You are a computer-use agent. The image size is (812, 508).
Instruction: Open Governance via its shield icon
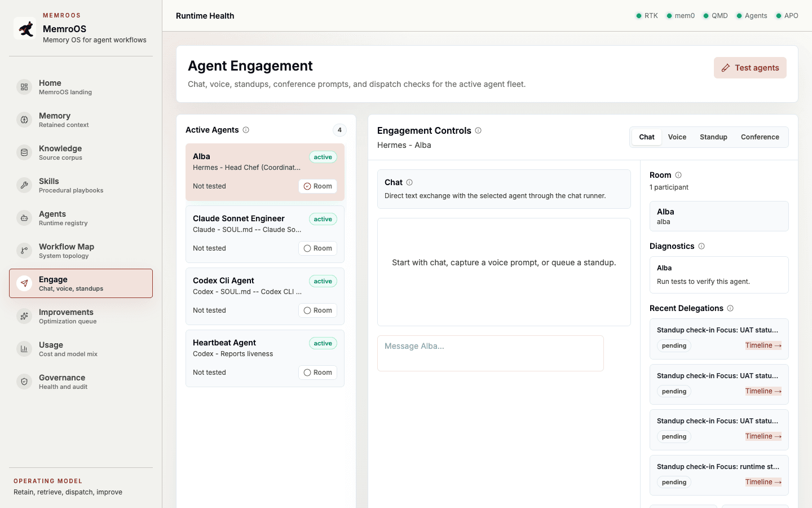(x=24, y=382)
